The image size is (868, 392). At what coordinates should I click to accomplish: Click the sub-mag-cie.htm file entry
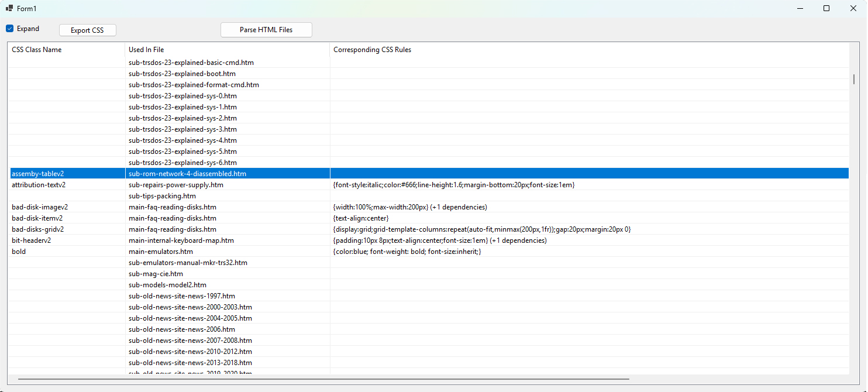[x=156, y=274]
